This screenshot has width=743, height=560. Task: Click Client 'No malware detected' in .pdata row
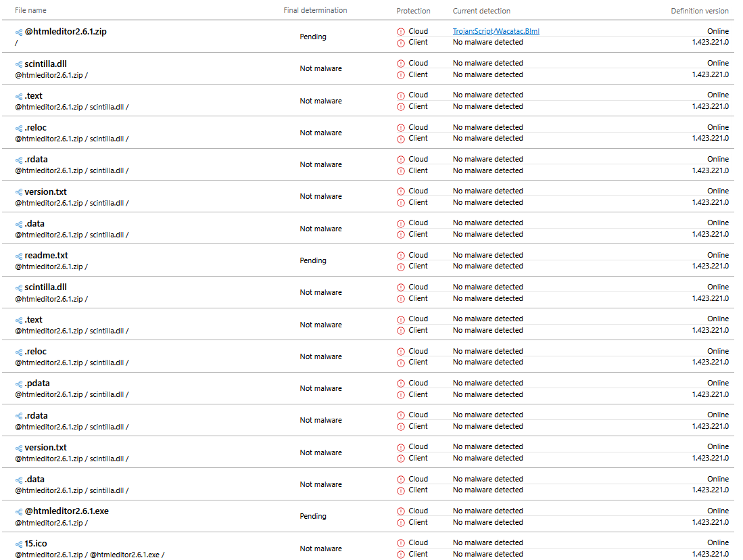pyautogui.click(x=487, y=394)
